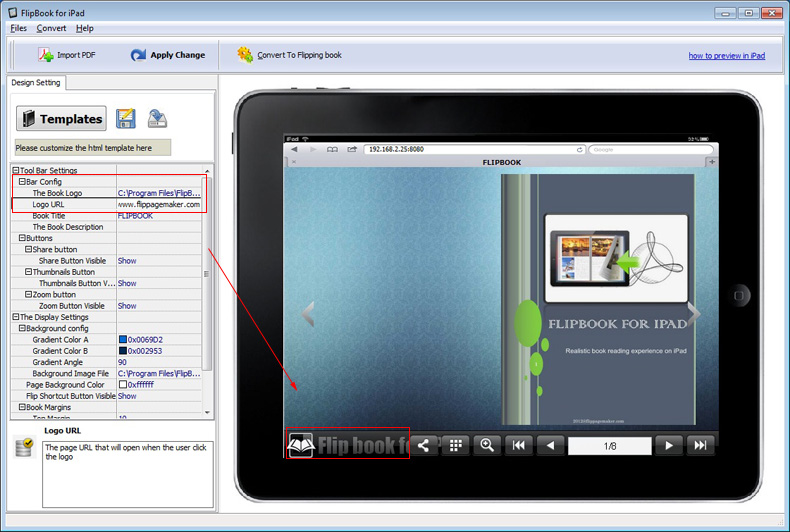The width and height of the screenshot is (790, 532).
Task: Click the Google search box in the iPad browser
Action: tap(650, 150)
